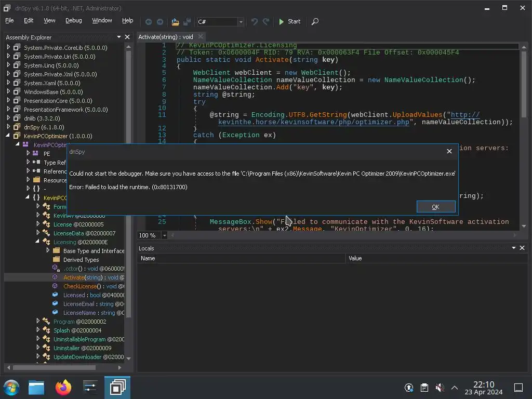The height and width of the screenshot is (399, 532).
Task: Click the Name column header in Locals
Action: click(241, 258)
